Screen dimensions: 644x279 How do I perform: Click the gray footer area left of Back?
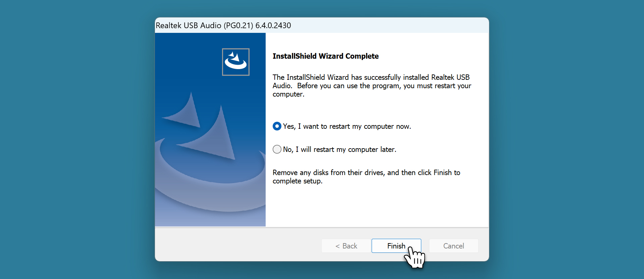(x=235, y=246)
